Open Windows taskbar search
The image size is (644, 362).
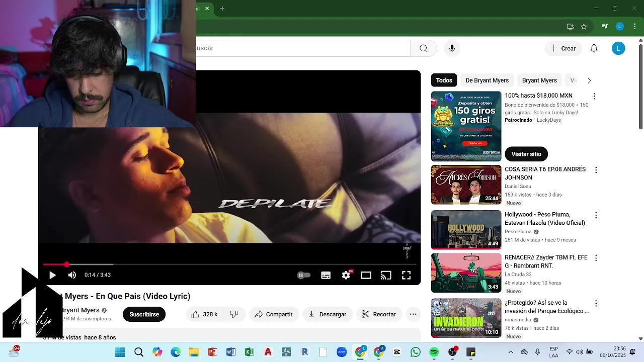point(139,352)
